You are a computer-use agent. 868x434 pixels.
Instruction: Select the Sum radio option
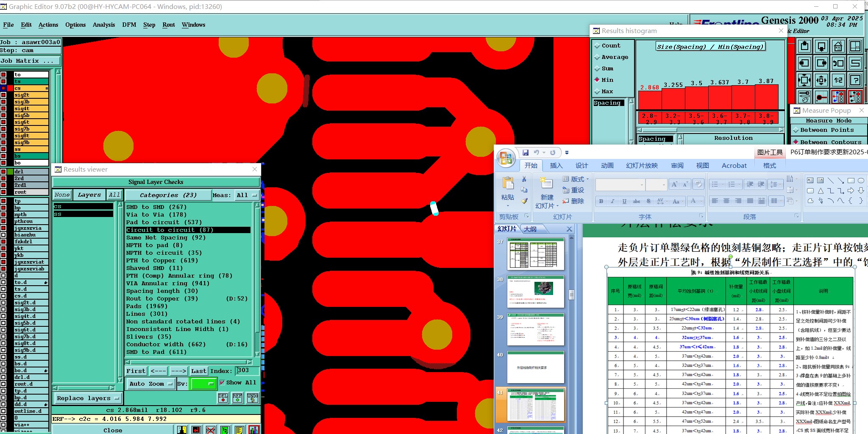tap(604, 69)
